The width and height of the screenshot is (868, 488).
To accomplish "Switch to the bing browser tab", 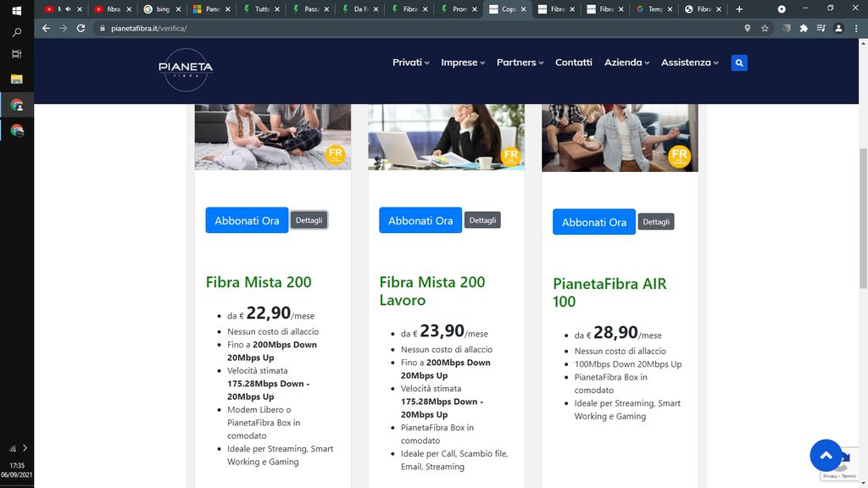I will pyautogui.click(x=162, y=9).
